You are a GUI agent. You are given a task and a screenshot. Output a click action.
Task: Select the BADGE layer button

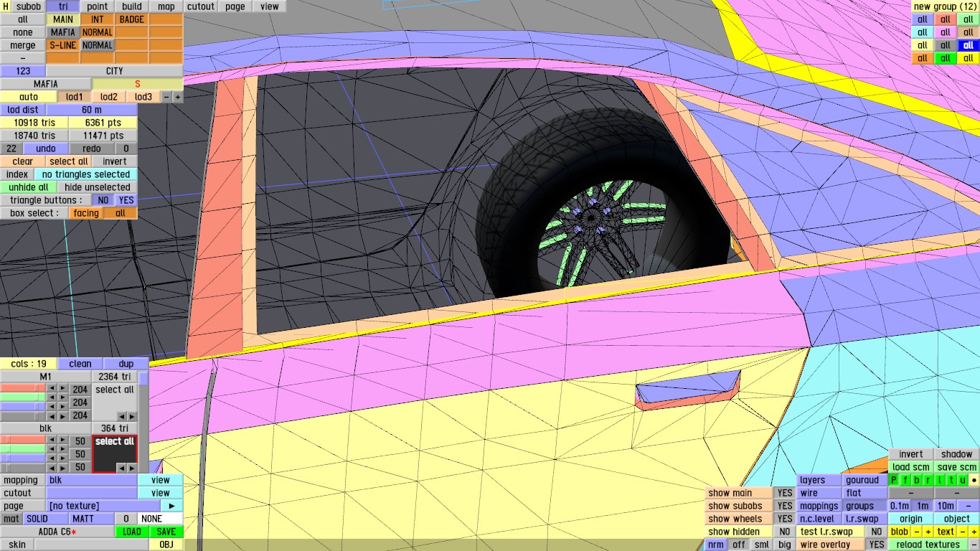pyautogui.click(x=132, y=19)
